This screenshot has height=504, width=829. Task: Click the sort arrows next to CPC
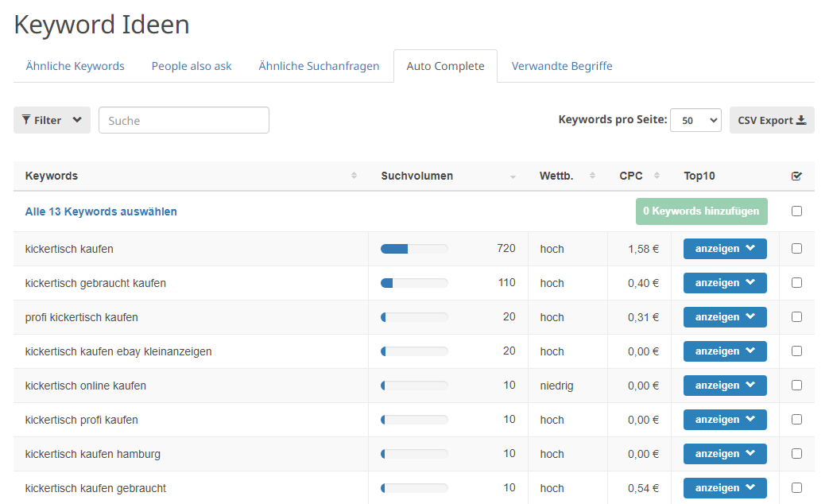657,176
